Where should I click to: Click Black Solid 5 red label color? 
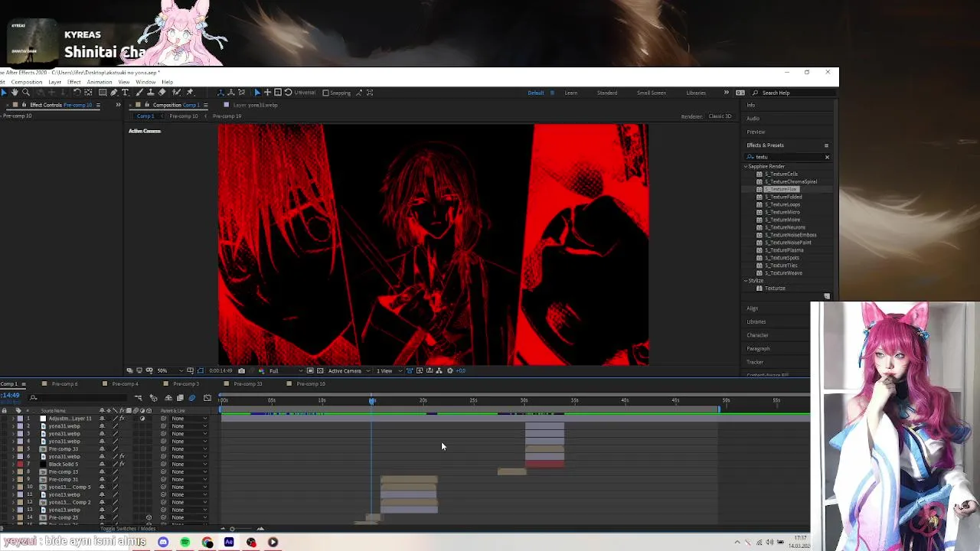(20, 465)
